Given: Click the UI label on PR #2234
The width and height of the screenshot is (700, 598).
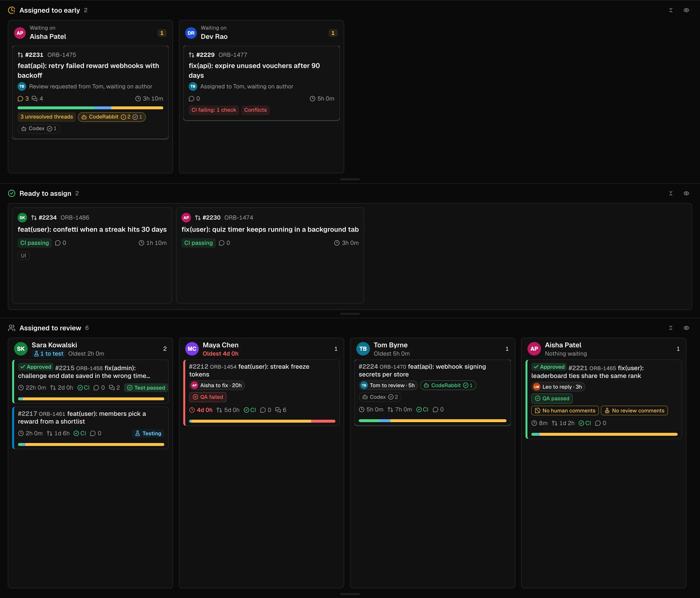Looking at the screenshot, I should click(23, 256).
